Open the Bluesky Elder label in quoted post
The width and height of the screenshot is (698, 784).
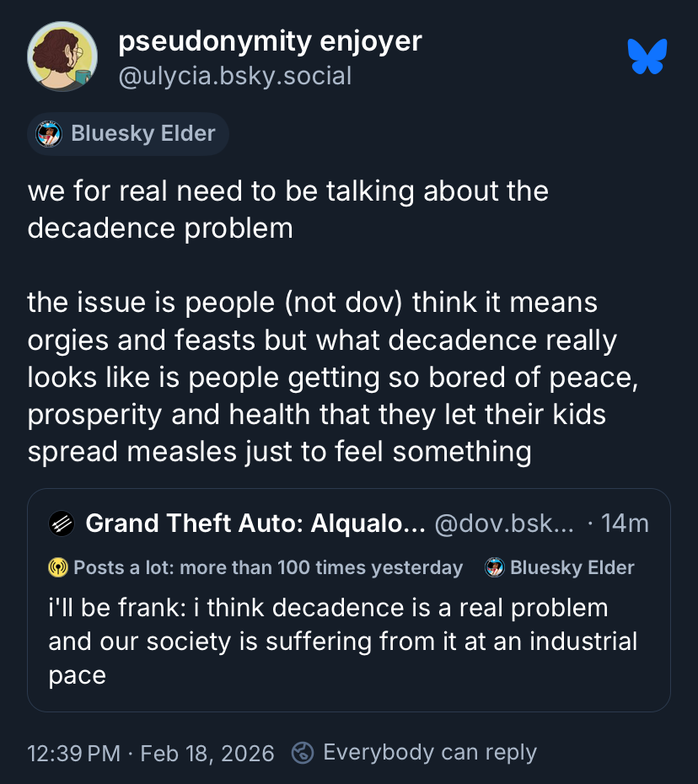572,567
